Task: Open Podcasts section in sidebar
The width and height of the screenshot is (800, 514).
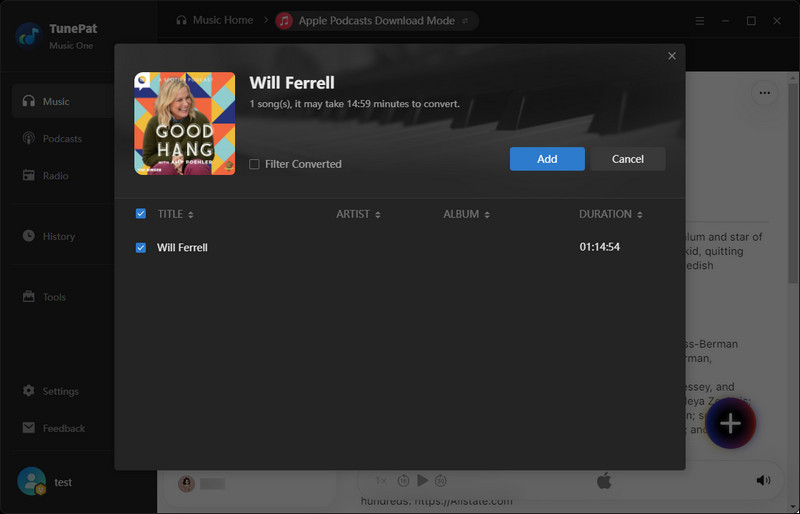Action: coord(63,138)
